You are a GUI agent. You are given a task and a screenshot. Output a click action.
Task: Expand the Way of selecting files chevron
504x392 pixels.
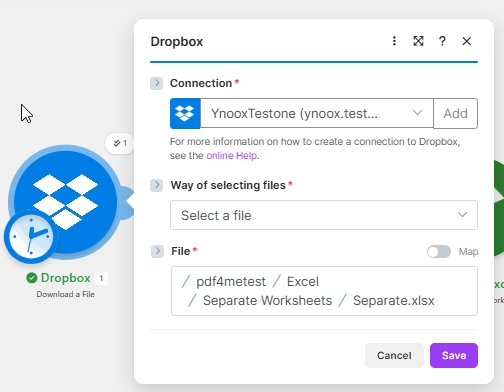pyautogui.click(x=156, y=185)
